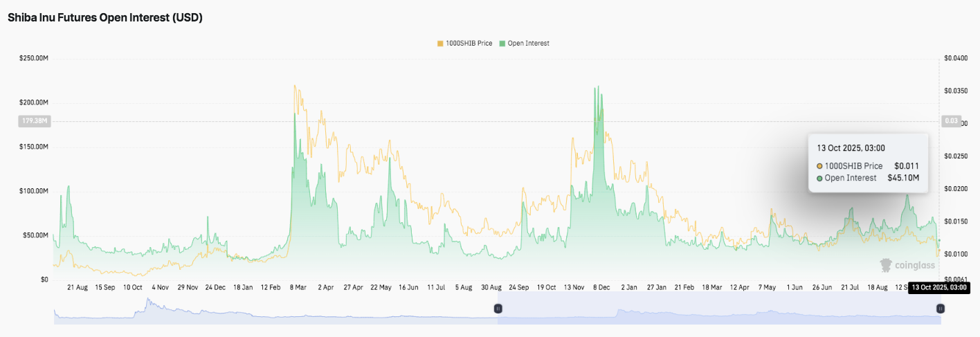
Task: Click the $200.00M left axis label
Action: coord(34,102)
